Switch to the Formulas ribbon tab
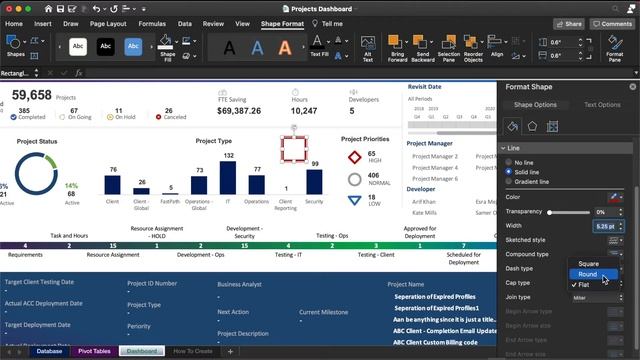The image size is (640, 360). tap(152, 24)
